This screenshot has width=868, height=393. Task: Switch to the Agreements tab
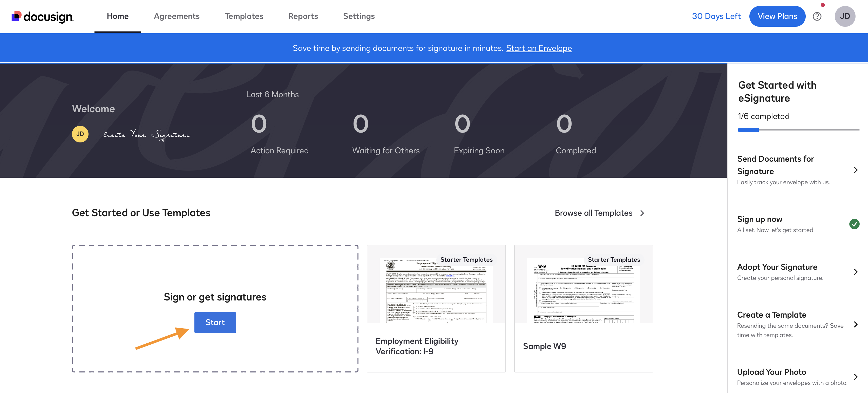coord(177,17)
